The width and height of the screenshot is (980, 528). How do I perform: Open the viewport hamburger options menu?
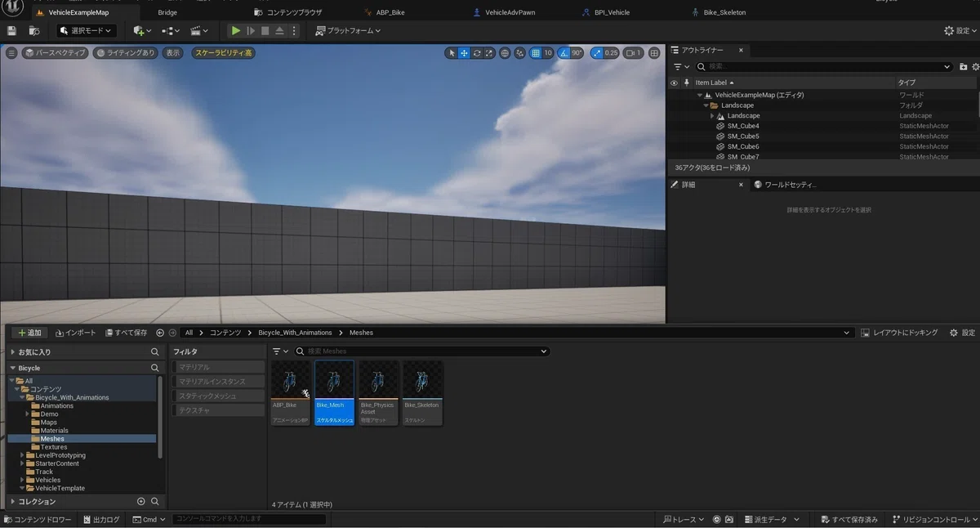click(11, 53)
